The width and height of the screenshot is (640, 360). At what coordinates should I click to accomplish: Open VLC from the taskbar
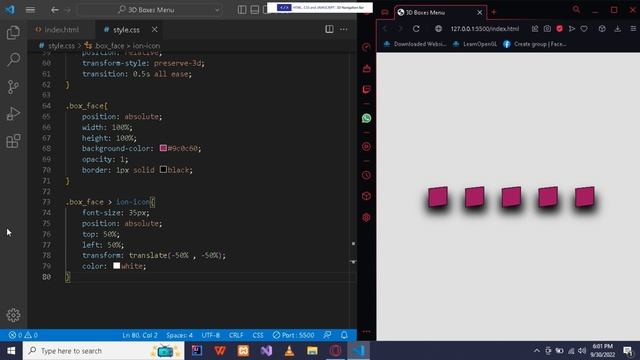coord(289,351)
